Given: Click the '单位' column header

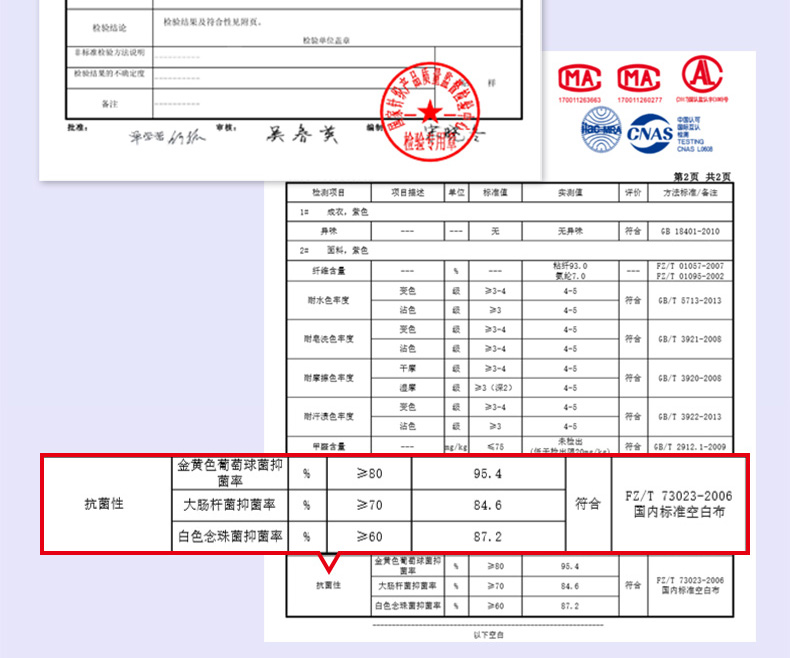Looking at the screenshot, I should pyautogui.click(x=456, y=192).
